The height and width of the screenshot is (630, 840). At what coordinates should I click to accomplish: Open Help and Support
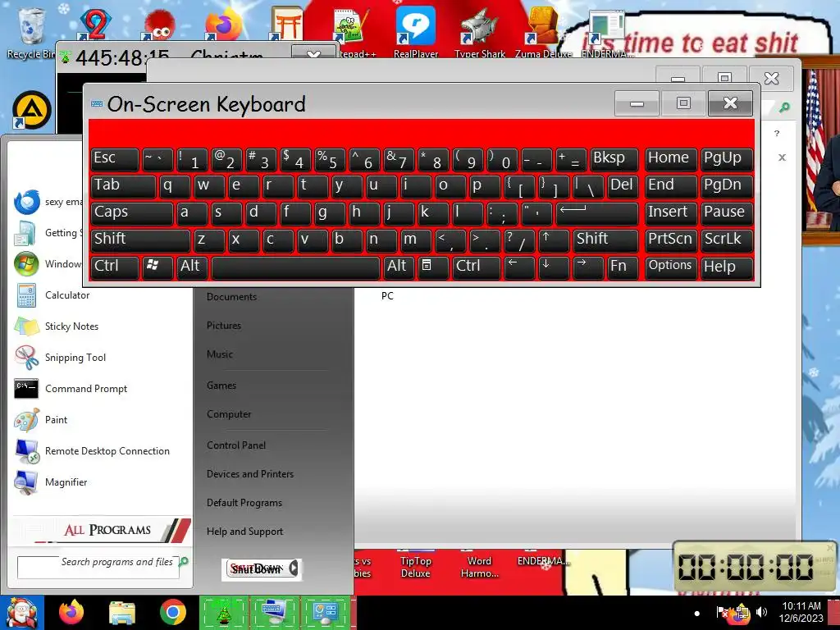pyautogui.click(x=244, y=532)
